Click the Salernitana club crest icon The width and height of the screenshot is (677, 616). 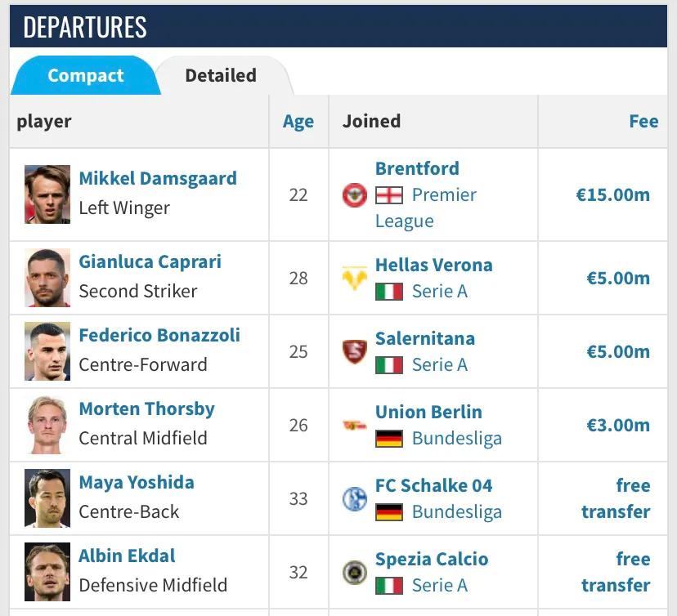coord(354,352)
